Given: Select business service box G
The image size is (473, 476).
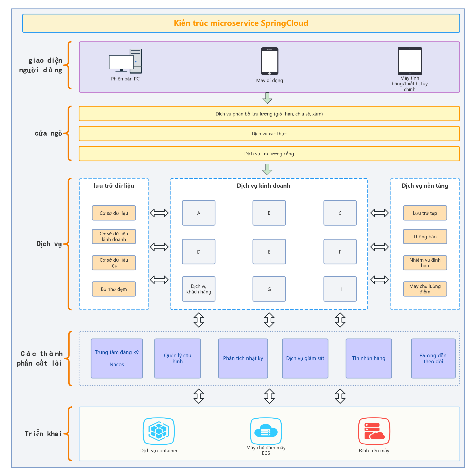Looking at the screenshot, I should coord(269,289).
